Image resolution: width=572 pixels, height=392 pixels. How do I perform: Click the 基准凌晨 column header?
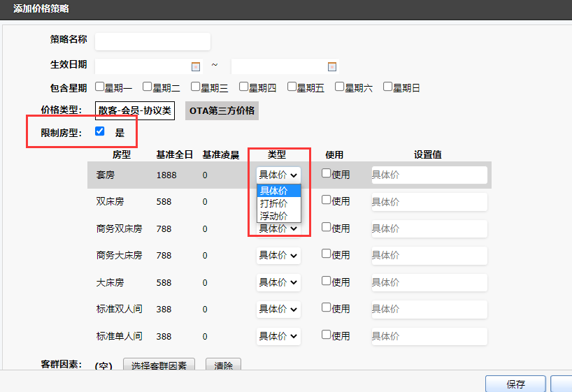(221, 154)
